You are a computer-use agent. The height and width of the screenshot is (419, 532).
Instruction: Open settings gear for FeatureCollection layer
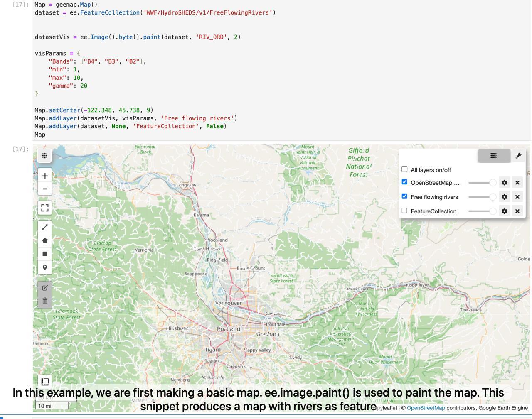point(504,211)
